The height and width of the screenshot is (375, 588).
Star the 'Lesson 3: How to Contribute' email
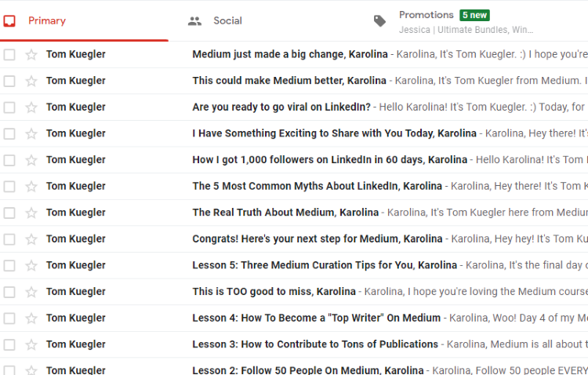[x=31, y=344]
